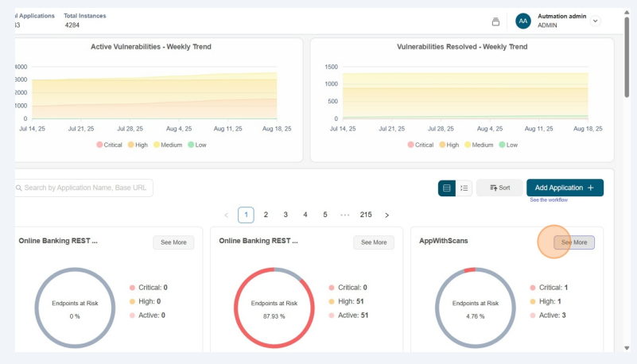Jump to page 215
637x364 pixels.
[x=366, y=215]
